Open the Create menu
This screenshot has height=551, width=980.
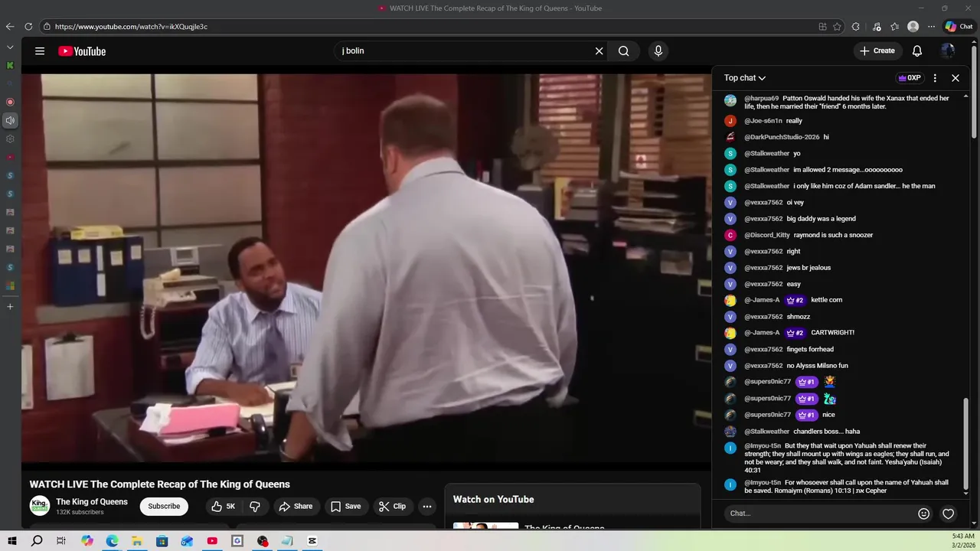(x=877, y=51)
